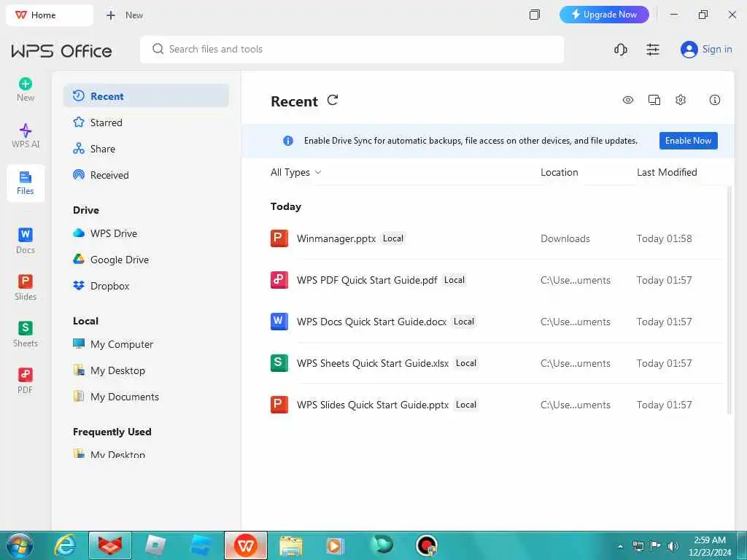The height and width of the screenshot is (560, 747).
Task: Open Google Drive in the Drive section
Action: pyautogui.click(x=146, y=260)
